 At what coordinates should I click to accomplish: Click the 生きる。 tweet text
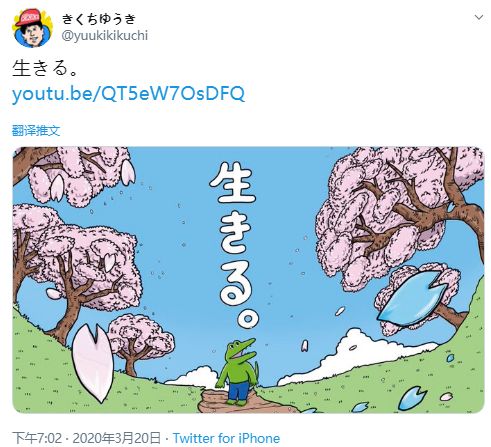45,68
